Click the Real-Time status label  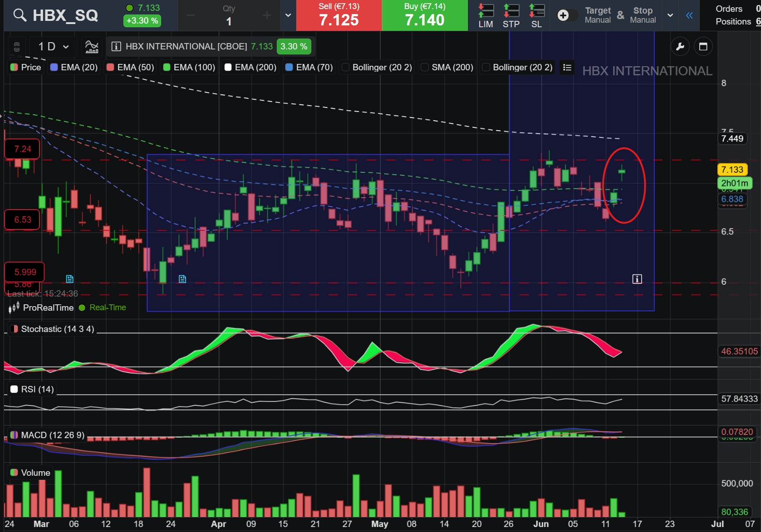tap(108, 307)
